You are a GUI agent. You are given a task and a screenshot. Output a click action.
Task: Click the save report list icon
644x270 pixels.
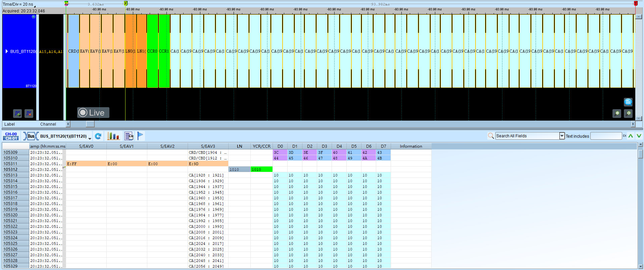point(129,136)
